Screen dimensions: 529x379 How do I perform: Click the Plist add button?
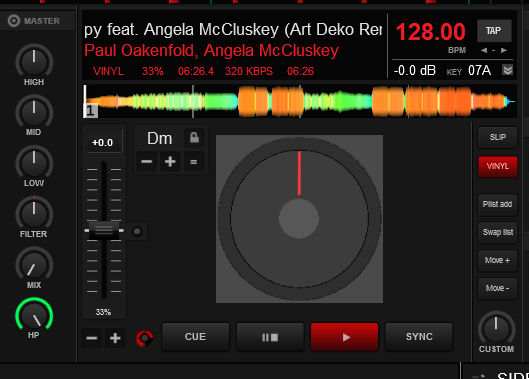click(498, 204)
